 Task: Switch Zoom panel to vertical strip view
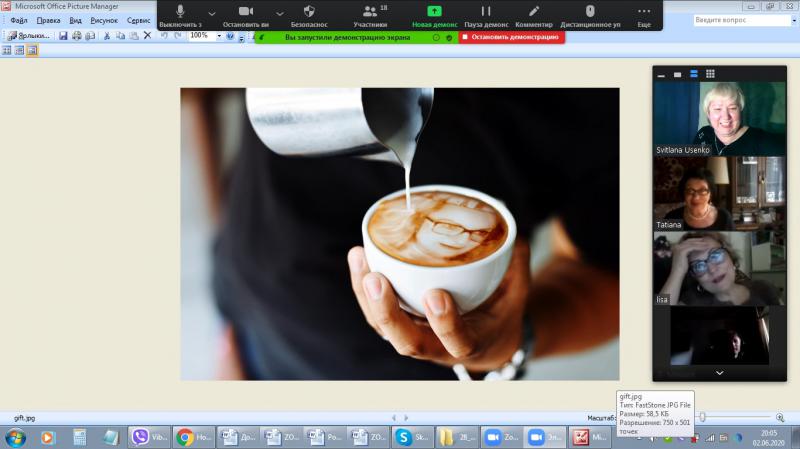point(694,74)
